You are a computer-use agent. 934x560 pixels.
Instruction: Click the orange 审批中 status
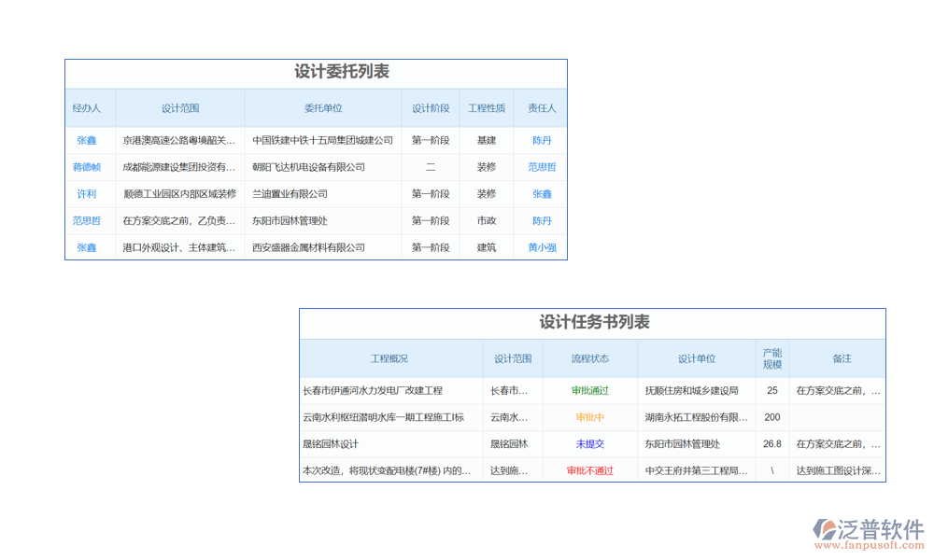[x=590, y=417]
